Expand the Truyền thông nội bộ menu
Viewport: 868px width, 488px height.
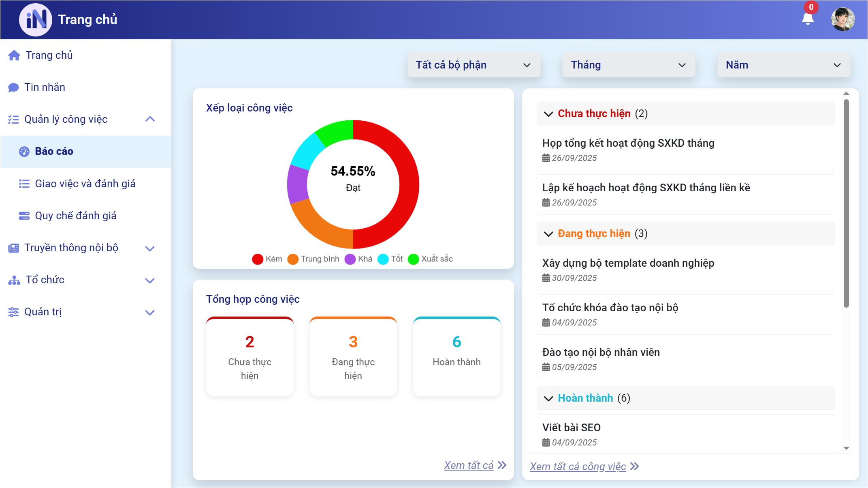150,248
